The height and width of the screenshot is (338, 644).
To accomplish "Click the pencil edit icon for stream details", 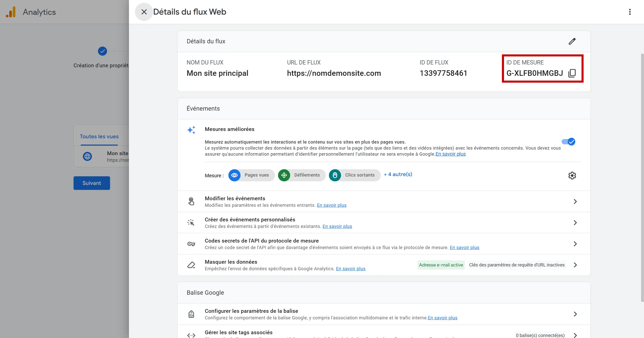I will pos(572,41).
